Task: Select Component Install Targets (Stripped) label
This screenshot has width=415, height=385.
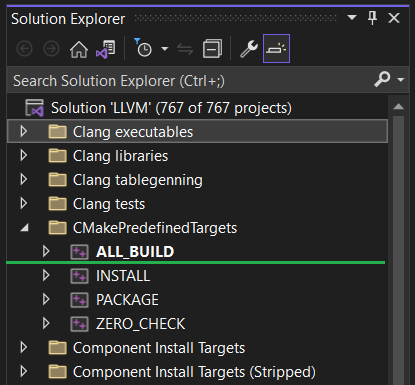Action: pos(194,372)
